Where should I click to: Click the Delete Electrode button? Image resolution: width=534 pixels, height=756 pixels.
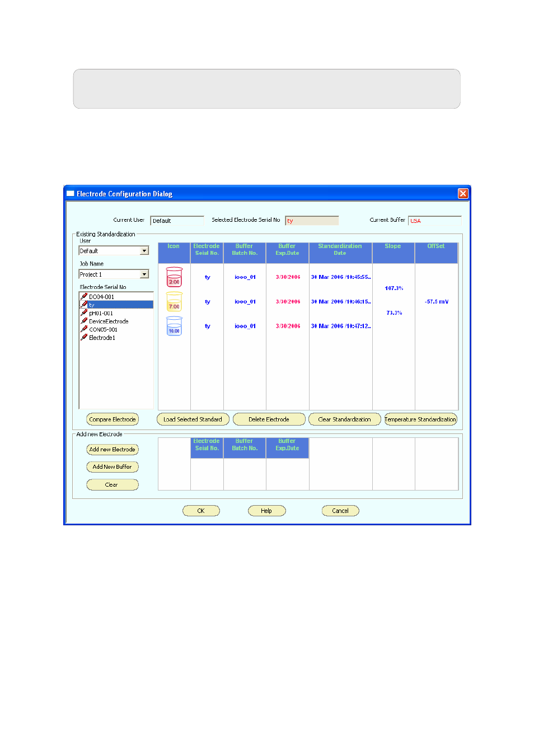[x=269, y=419]
